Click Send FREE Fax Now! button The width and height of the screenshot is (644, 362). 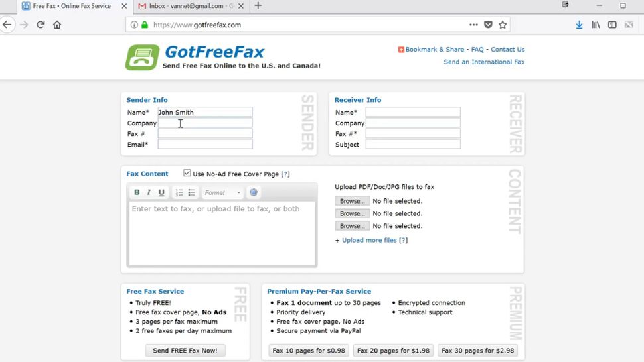click(185, 351)
